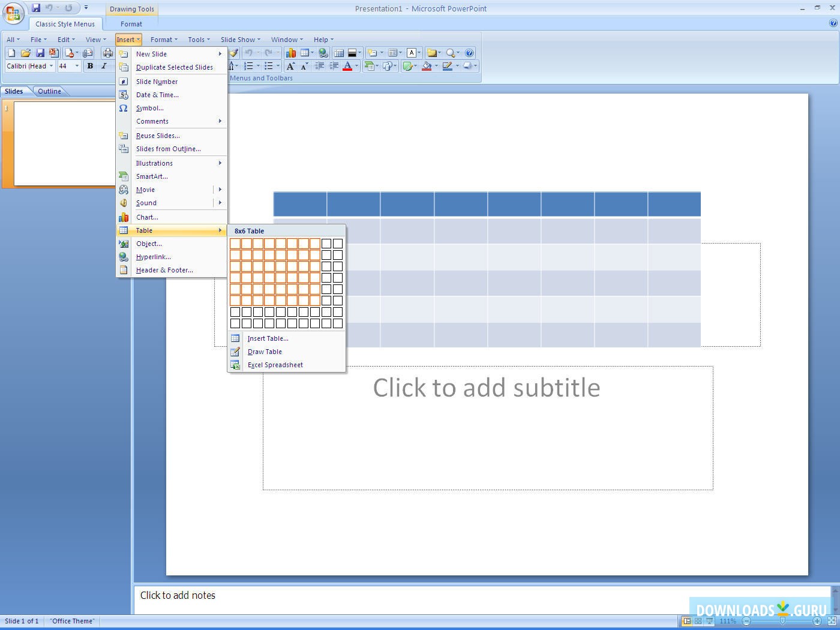Choose New Slide from Insert menu
Viewport: 840px width, 630px height.
click(172, 54)
